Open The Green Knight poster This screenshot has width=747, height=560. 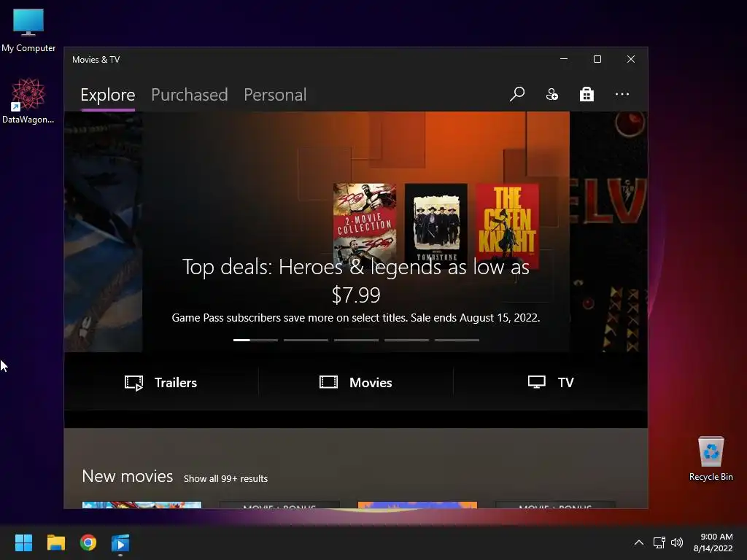tap(507, 225)
